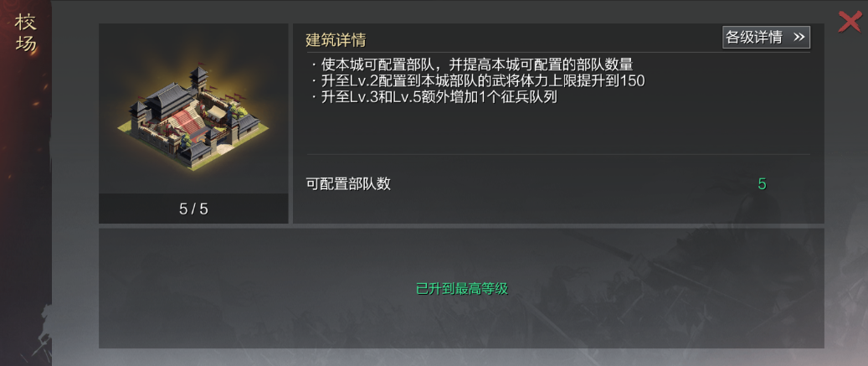Screen dimensions: 868x366
Task: Click the 建筑详情 heading
Action: pyautogui.click(x=336, y=40)
